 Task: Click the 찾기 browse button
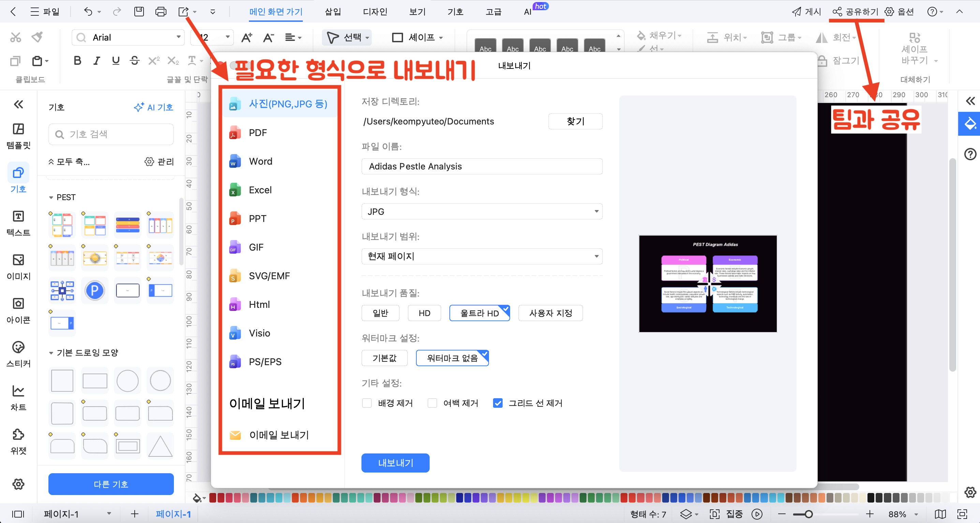click(x=575, y=121)
